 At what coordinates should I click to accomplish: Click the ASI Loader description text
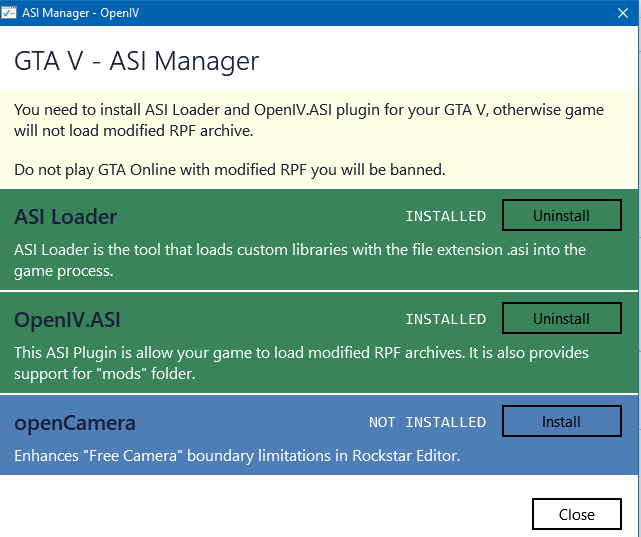tap(300, 259)
